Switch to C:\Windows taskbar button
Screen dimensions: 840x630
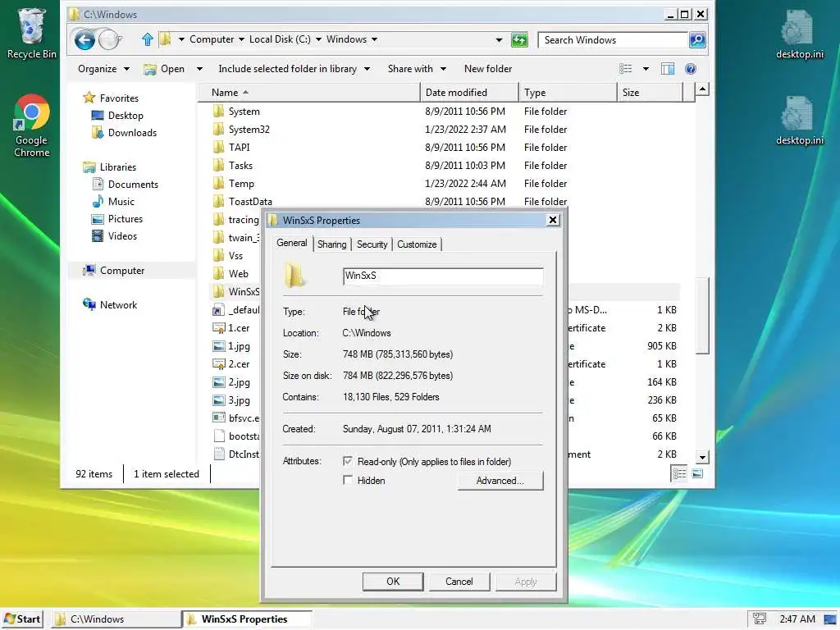pos(116,619)
